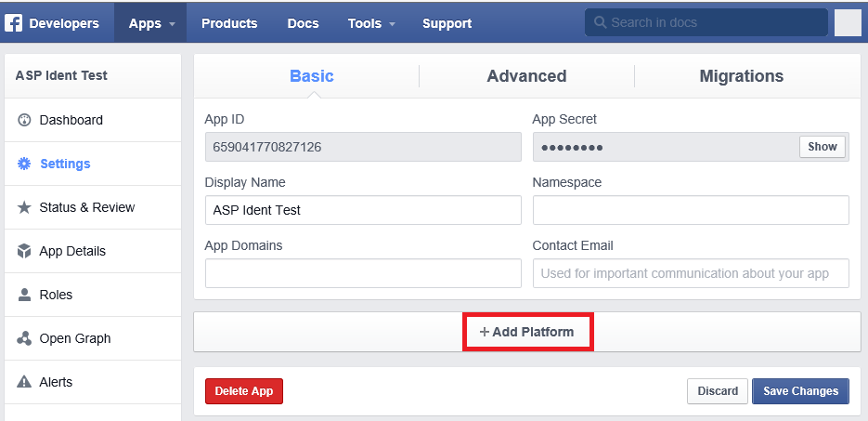Click the Settings gear icon
This screenshot has width=868, height=421.
(24, 164)
